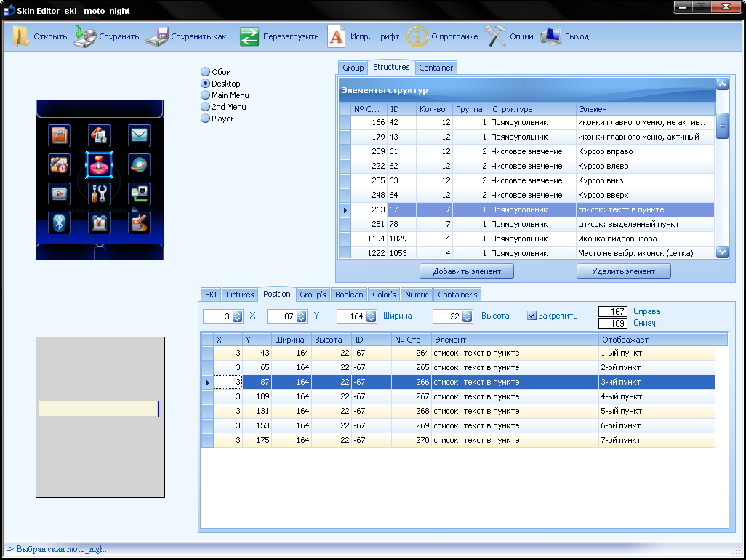Viewport: 746px width, 560px height.
Task: Click the Снизу value box showing 109
Action: coord(613,324)
